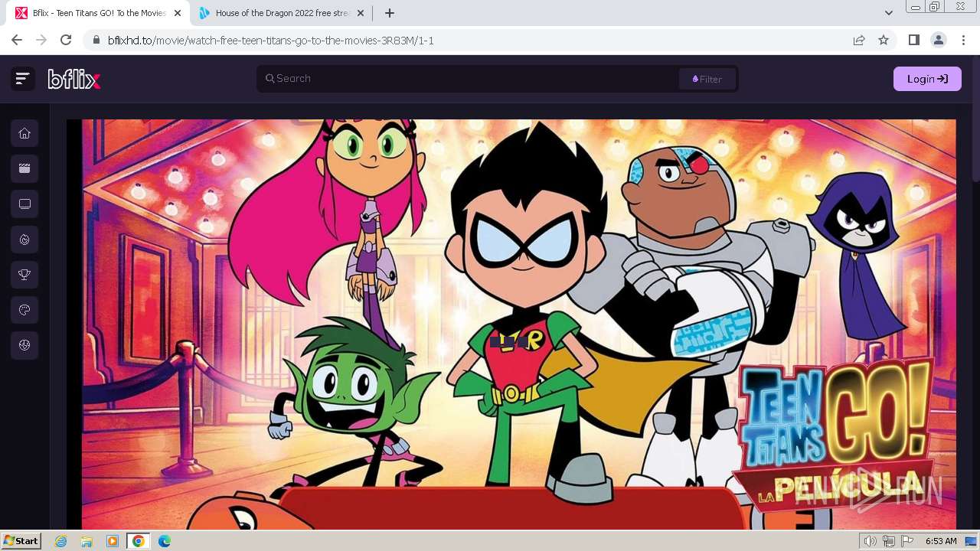The image size is (980, 551).
Task: Select Chrome in the taskbar
Action: tap(139, 541)
